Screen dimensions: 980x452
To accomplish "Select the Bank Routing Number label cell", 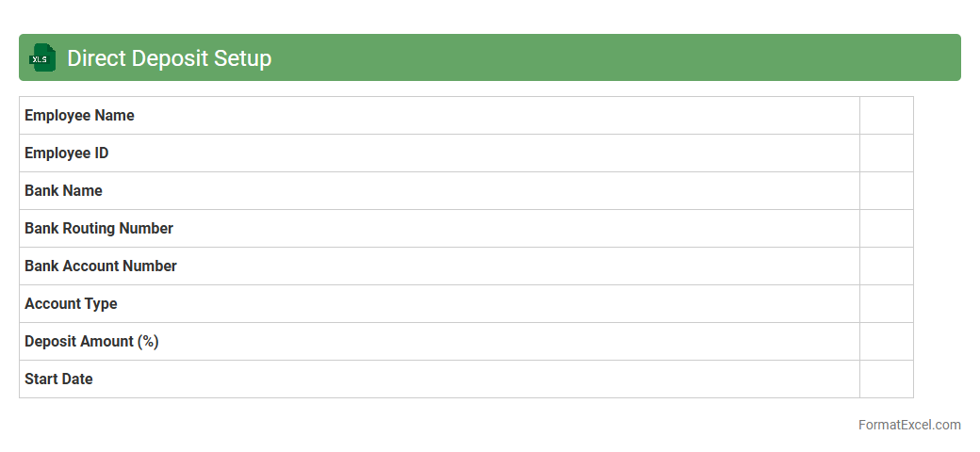I will point(99,229).
